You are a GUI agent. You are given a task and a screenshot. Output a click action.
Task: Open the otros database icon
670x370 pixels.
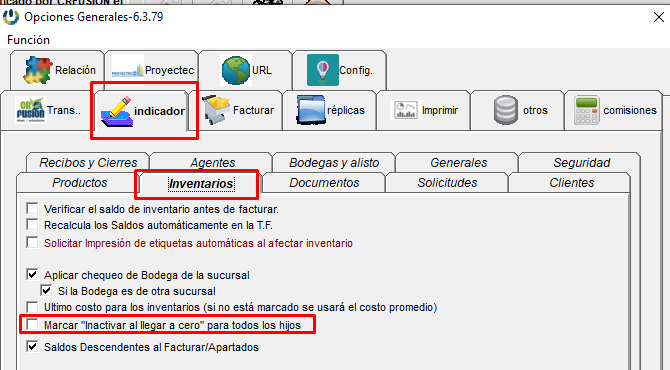pyautogui.click(x=505, y=110)
